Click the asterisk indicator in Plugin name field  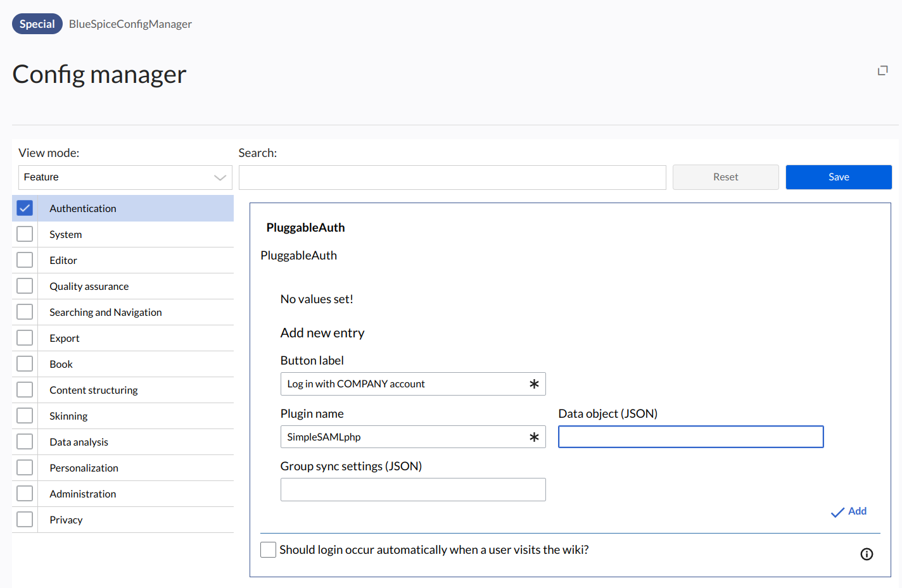pos(534,437)
